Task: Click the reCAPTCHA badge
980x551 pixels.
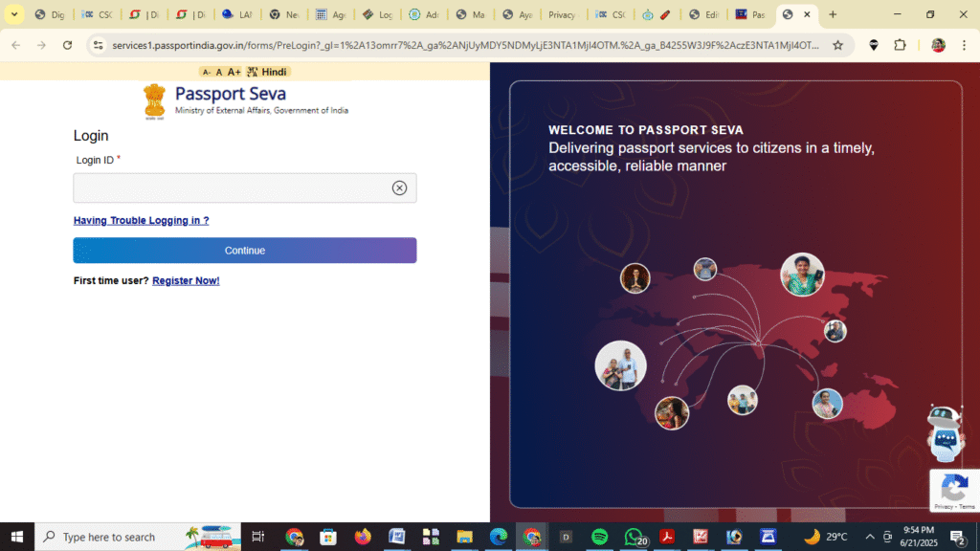Action: tap(954, 491)
